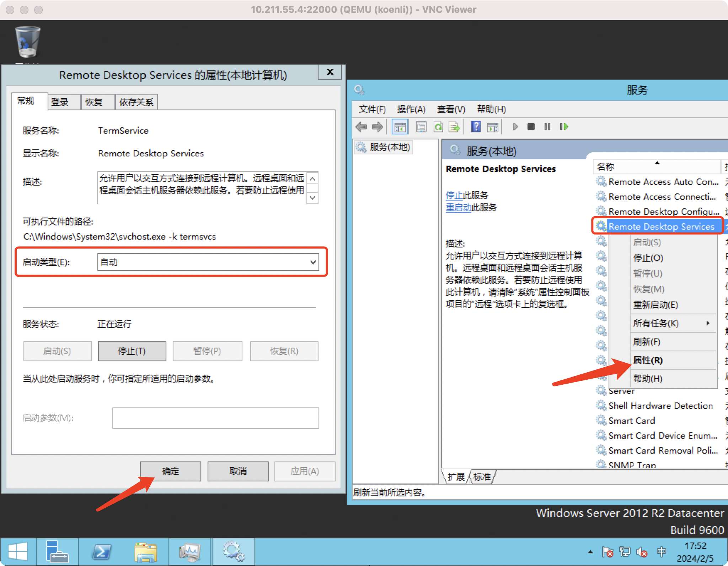
Task: Open Server Manager from the taskbar
Action: tap(57, 551)
